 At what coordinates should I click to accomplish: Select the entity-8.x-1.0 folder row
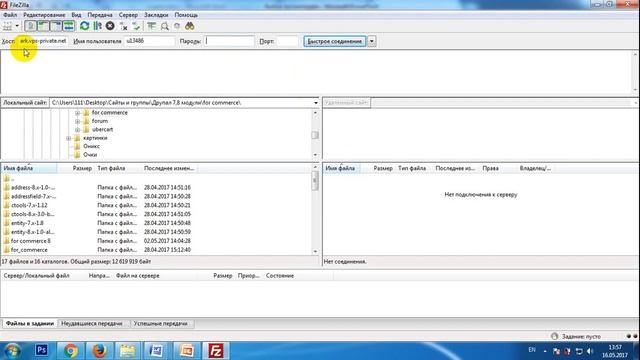(x=156, y=232)
